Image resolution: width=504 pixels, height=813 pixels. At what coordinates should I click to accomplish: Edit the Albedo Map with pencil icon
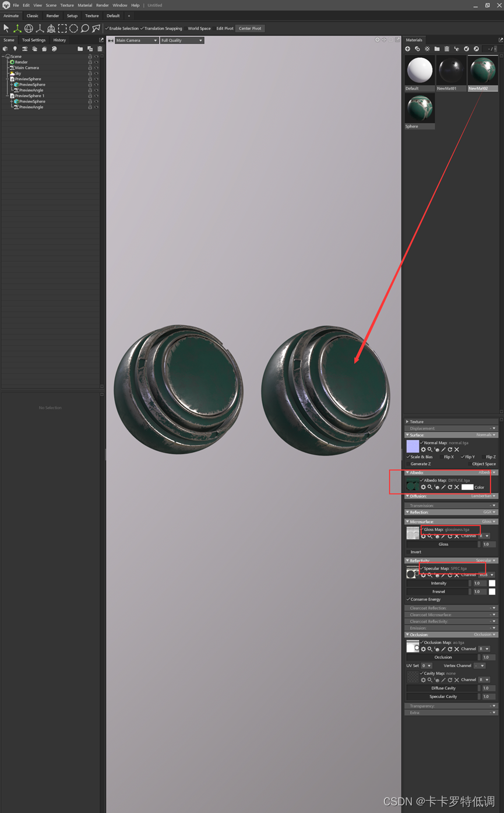pos(443,487)
